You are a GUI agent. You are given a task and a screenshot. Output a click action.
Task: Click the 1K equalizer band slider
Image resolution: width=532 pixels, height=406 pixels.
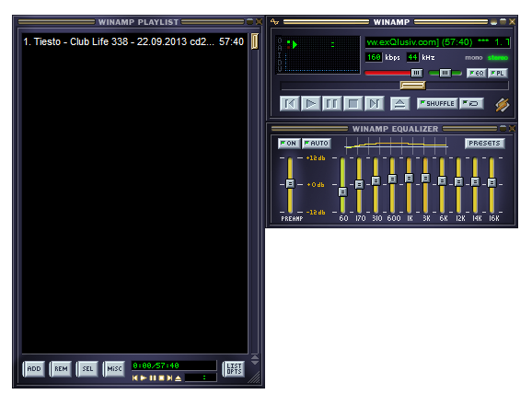409,178
